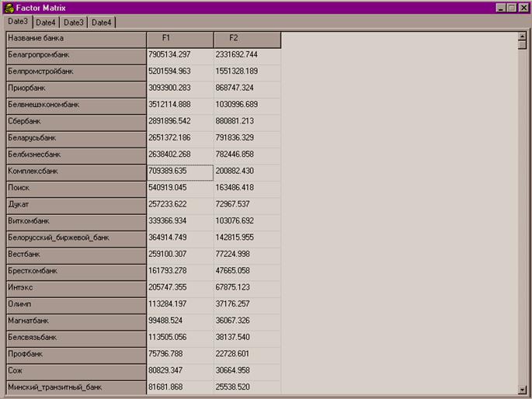
Task: Select the F1 cell with value 709389.635
Action: (179, 171)
